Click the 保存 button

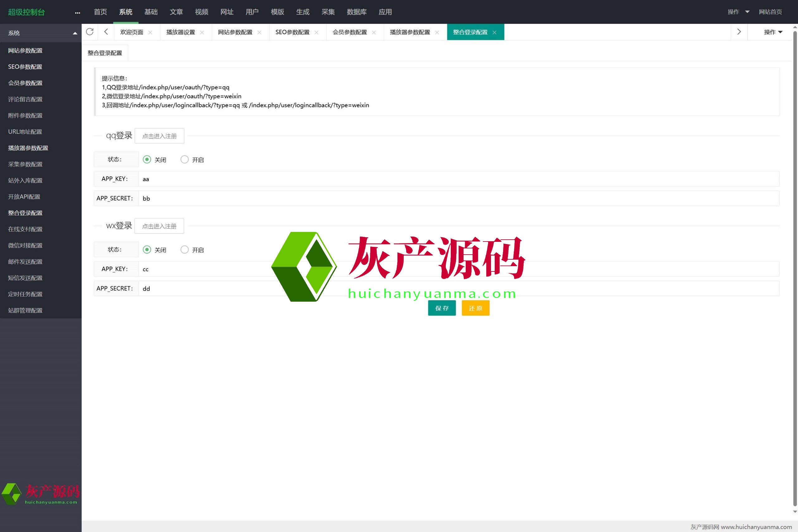pyautogui.click(x=442, y=308)
